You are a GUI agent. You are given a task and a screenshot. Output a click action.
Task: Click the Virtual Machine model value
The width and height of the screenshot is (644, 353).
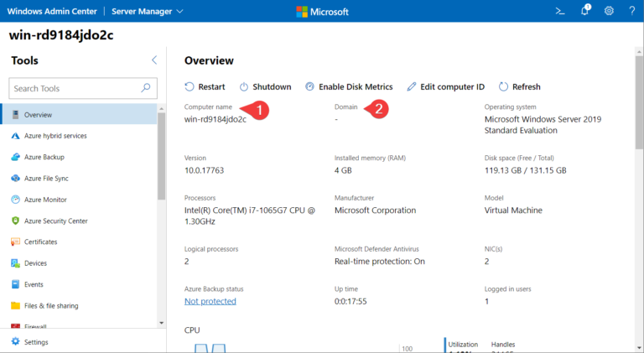513,210
